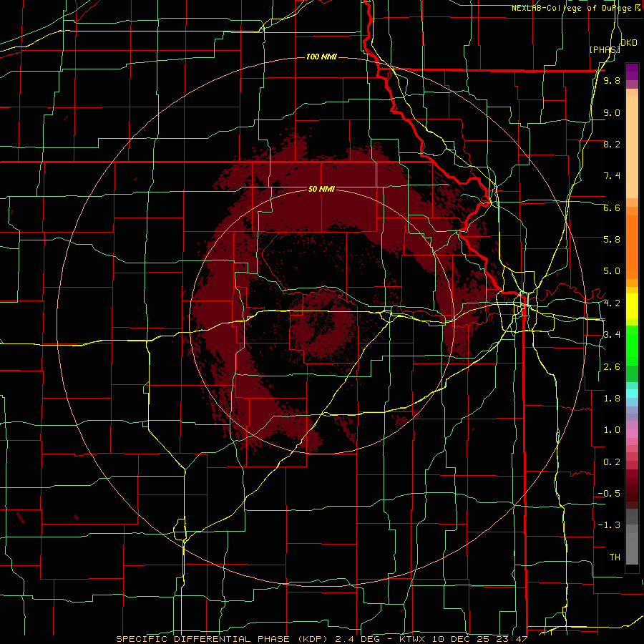The width and height of the screenshot is (644, 644).
Task: Click the 8.2 value on the scale
Action: (612, 144)
